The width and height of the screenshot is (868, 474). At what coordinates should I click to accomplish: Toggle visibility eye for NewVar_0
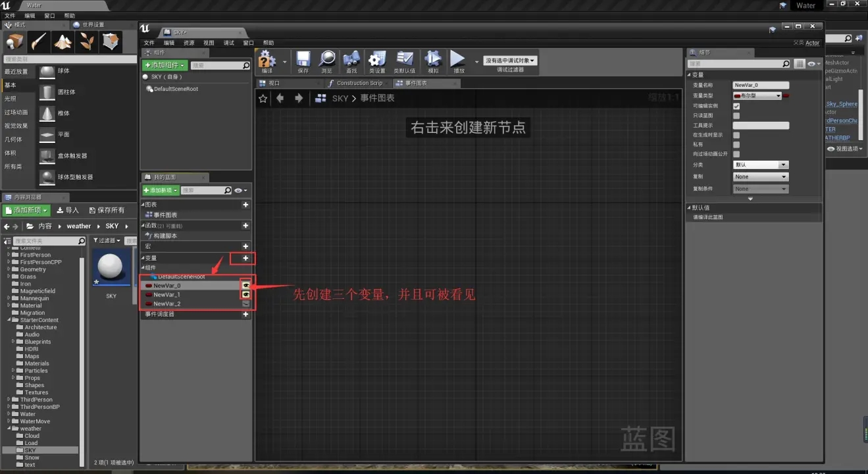click(246, 286)
